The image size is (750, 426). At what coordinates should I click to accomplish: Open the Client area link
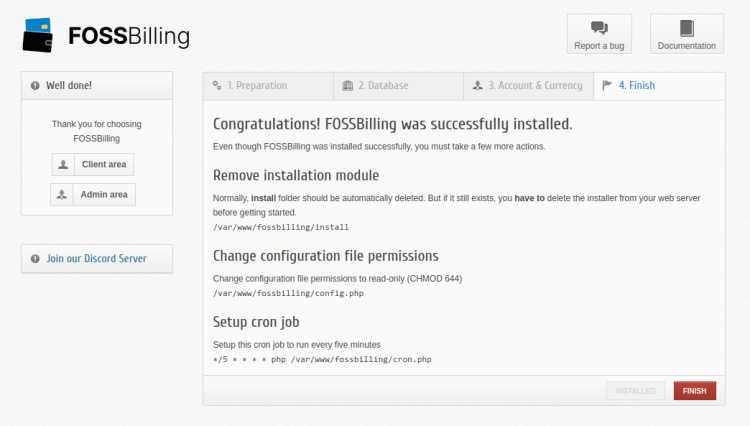tap(103, 165)
